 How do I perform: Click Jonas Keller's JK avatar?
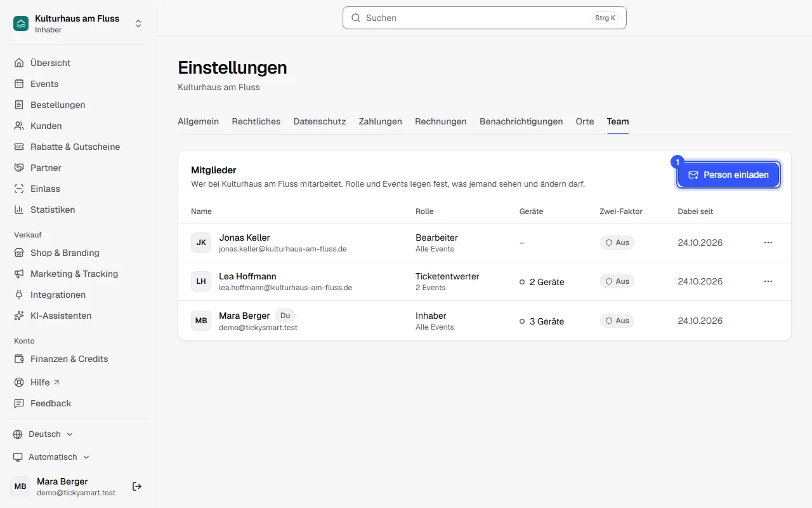201,243
